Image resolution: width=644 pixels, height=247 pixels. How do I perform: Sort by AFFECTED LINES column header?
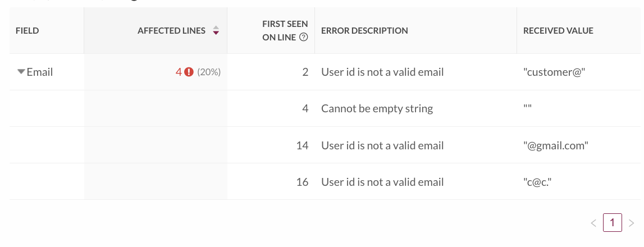click(172, 31)
